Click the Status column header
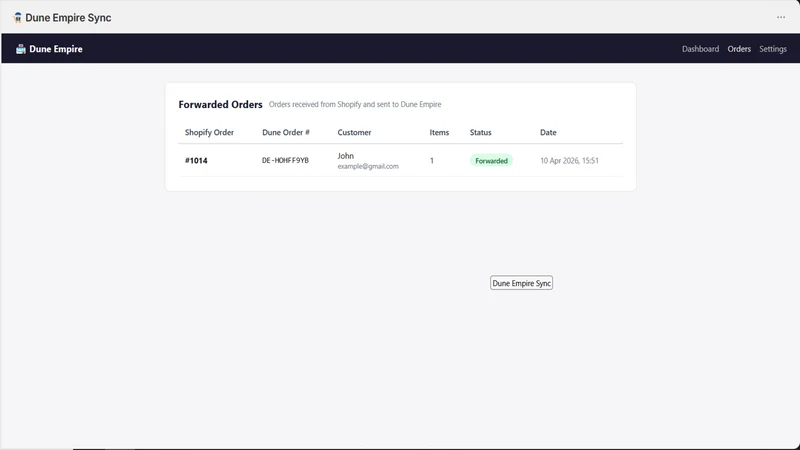 click(x=480, y=132)
